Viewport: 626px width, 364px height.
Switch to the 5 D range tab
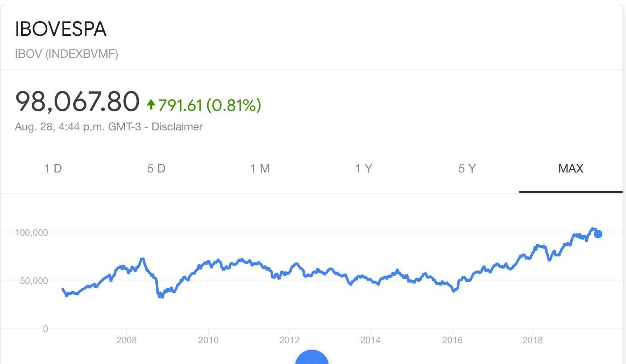pos(156,169)
